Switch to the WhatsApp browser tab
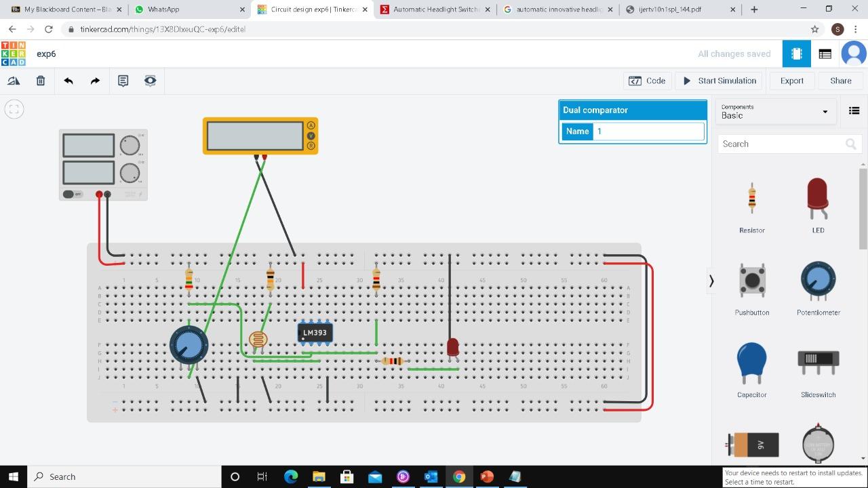The height and width of the screenshot is (488, 868). pyautogui.click(x=180, y=9)
